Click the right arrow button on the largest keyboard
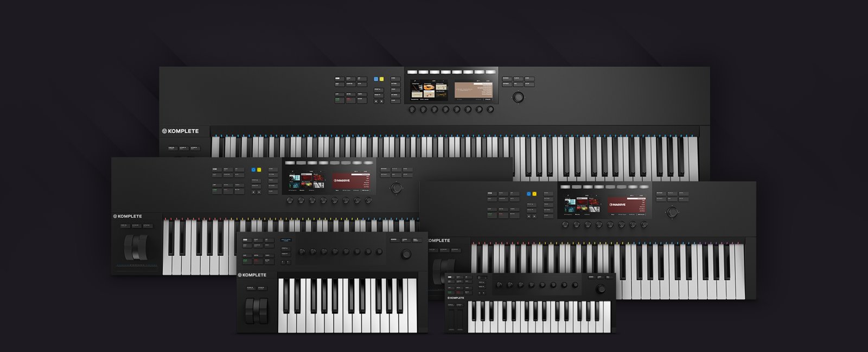 tap(381, 101)
